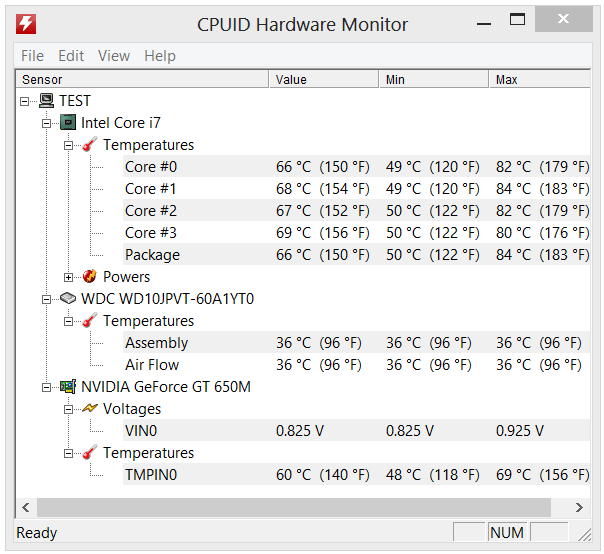This screenshot has height=554, width=604.
Task: Open the File menu
Action: tap(32, 56)
